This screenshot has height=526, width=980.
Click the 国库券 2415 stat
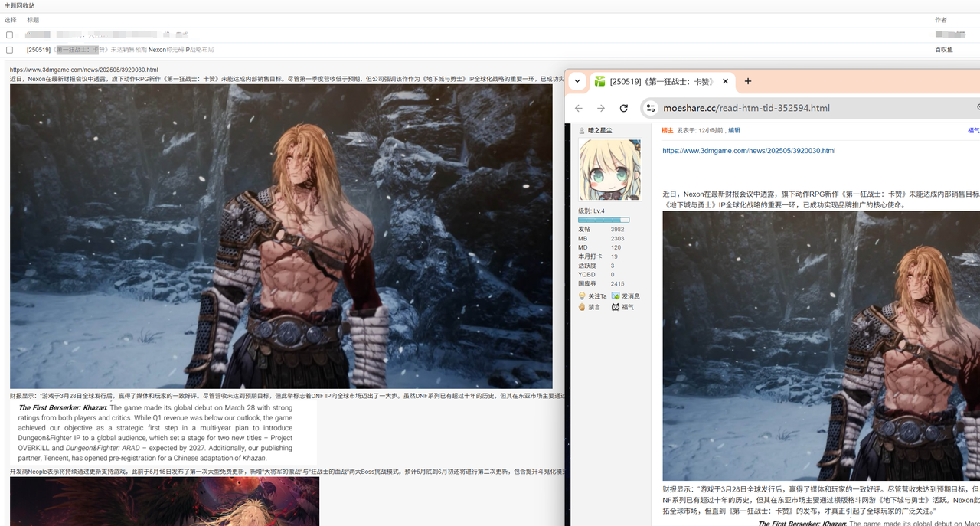tap(601, 284)
